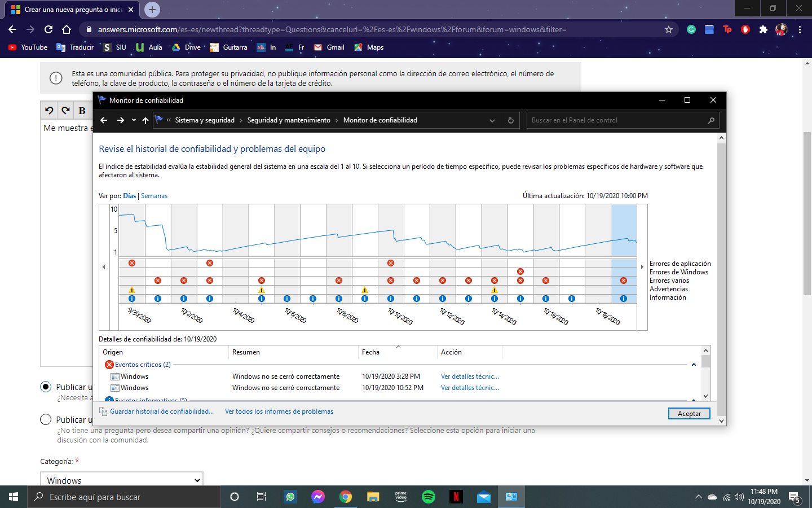Select the information icon on 10/19/2020 column
This screenshot has height=508, width=812.
point(624,299)
